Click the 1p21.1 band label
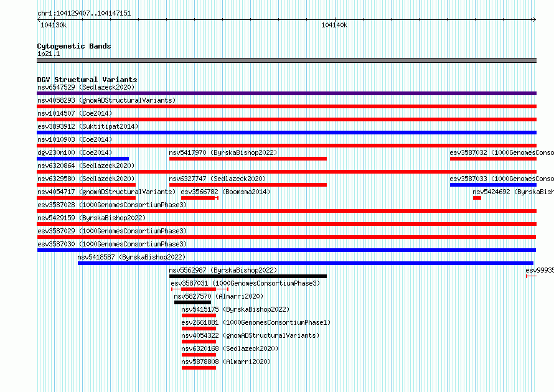 pyautogui.click(x=49, y=54)
